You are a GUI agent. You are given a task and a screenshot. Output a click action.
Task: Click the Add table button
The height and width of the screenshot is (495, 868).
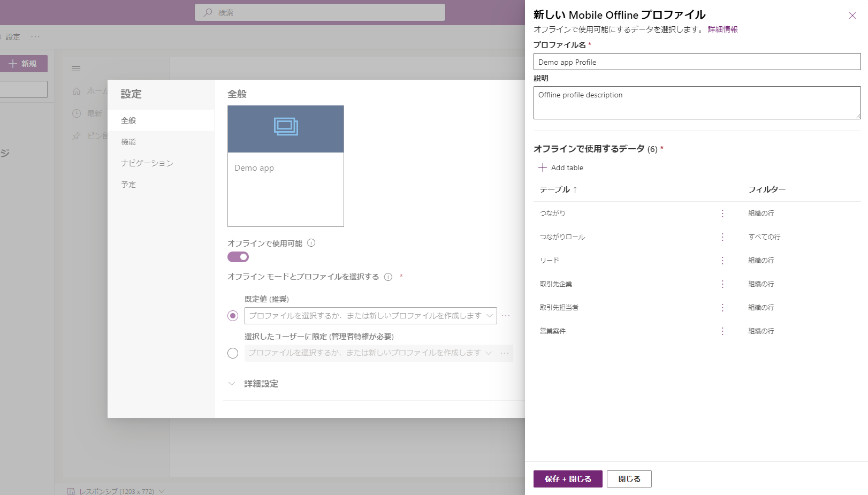coord(561,167)
